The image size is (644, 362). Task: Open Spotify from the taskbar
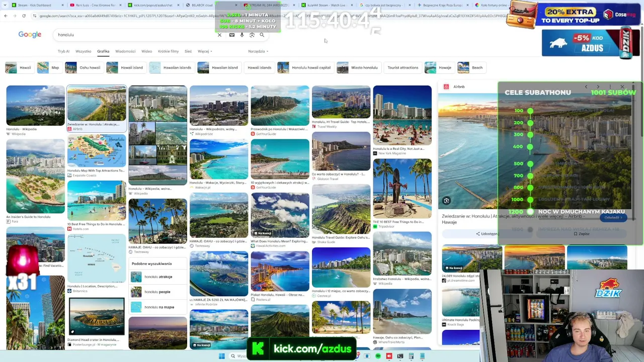click(378, 356)
